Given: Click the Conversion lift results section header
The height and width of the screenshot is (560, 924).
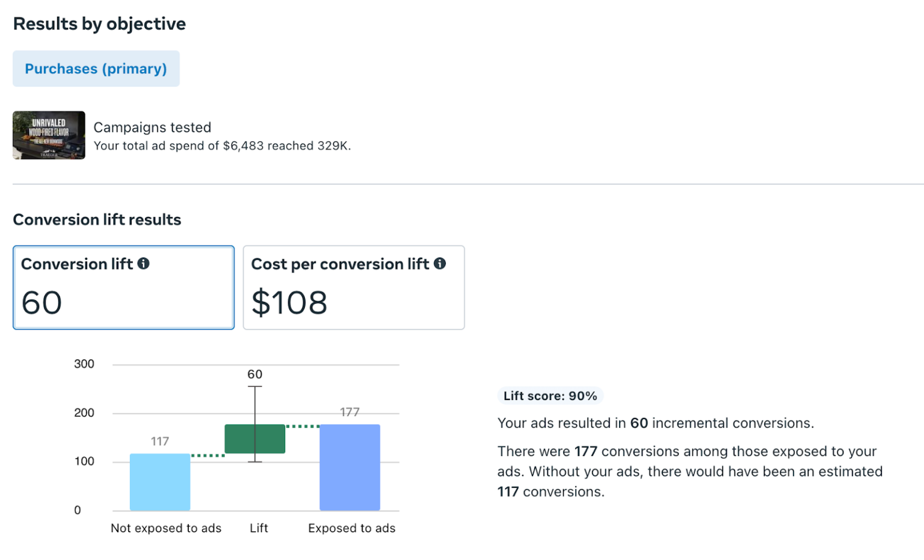Looking at the screenshot, I should click(x=97, y=220).
